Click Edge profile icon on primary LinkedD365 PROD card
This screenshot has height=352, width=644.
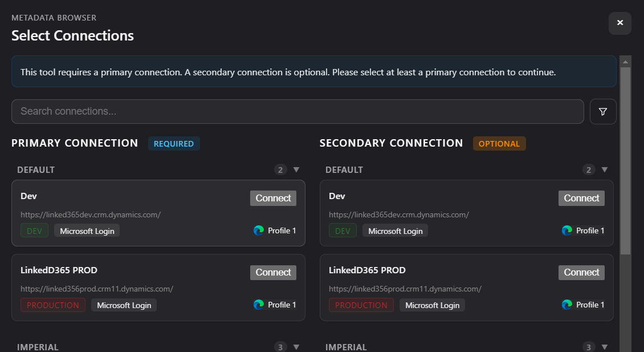pyautogui.click(x=259, y=305)
